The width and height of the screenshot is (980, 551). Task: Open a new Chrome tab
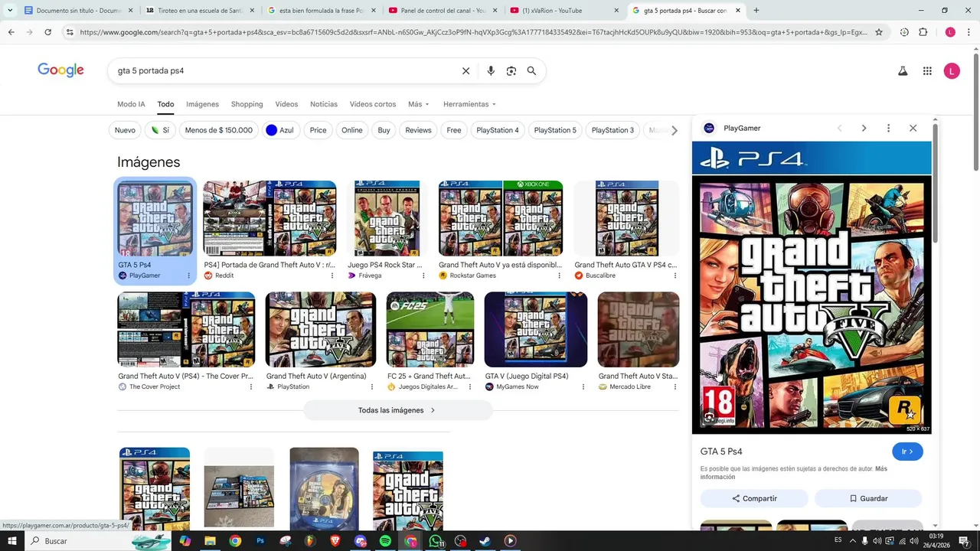pos(756,11)
